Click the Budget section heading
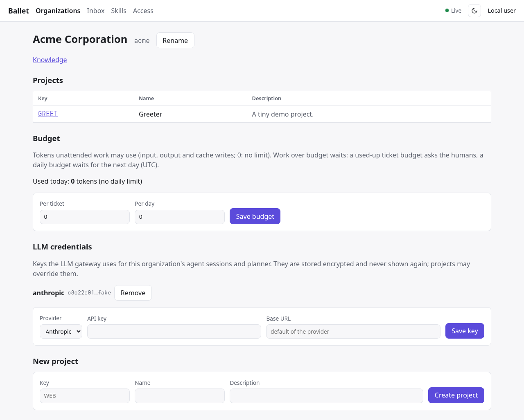524x420 pixels. [x=46, y=139]
